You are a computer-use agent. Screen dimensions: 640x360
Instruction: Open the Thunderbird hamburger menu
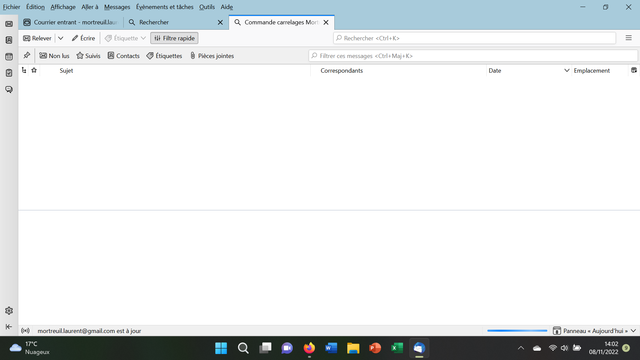629,38
